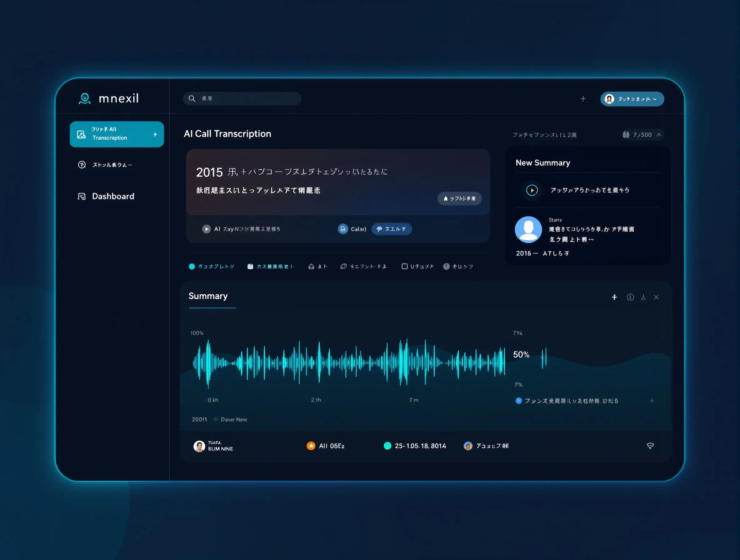This screenshot has height=560, width=740.
Task: Click the Cals chip icon
Action: click(343, 229)
